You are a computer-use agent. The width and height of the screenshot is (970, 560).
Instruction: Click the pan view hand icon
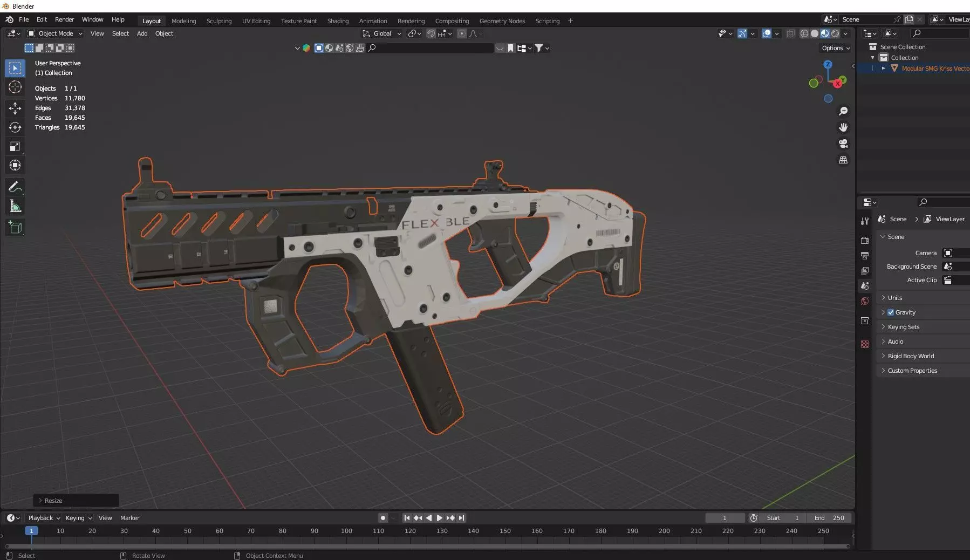tap(843, 127)
